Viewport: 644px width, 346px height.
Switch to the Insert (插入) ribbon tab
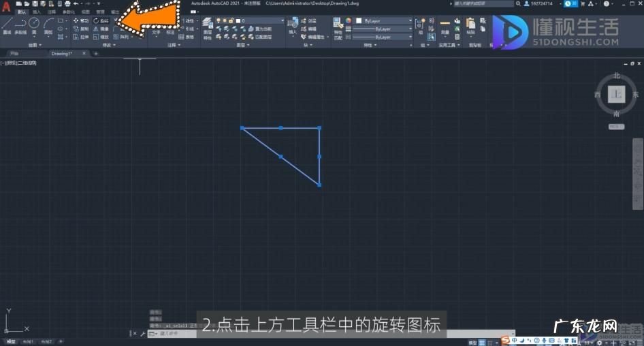click(x=36, y=12)
